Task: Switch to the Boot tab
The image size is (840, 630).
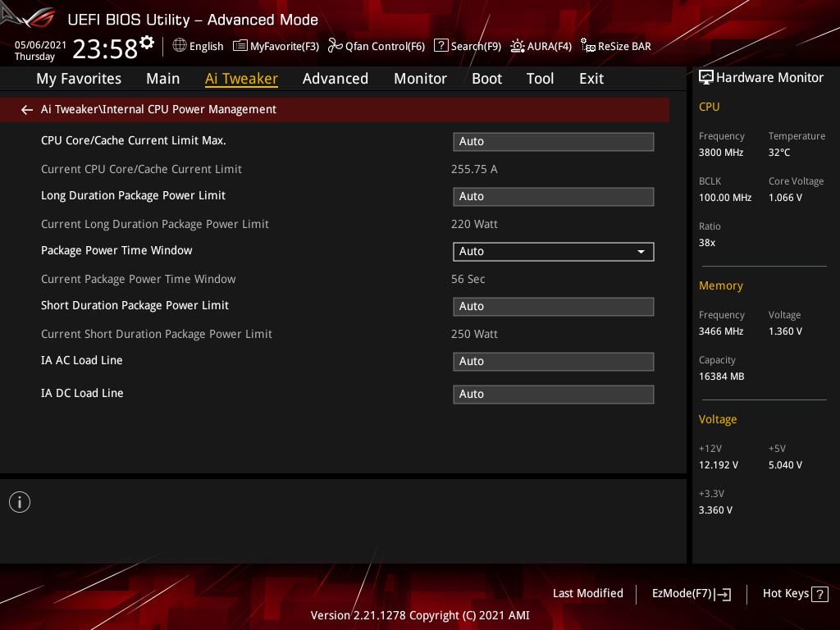Action: point(487,79)
